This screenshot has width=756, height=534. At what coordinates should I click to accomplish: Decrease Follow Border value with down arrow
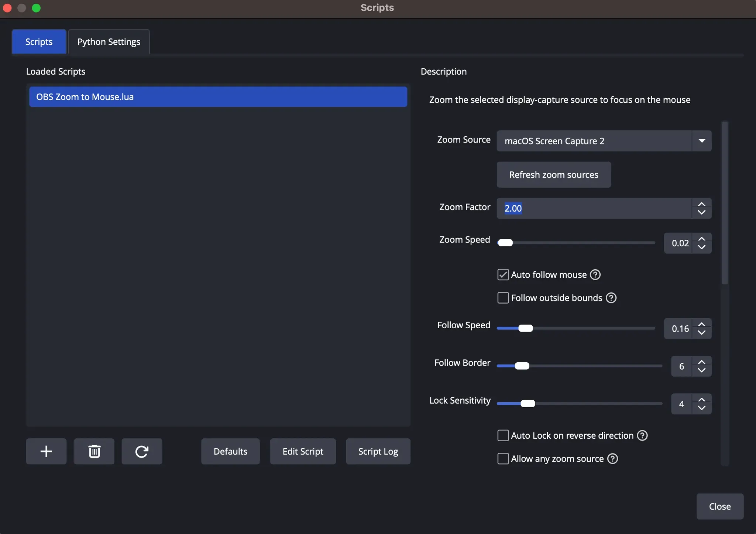[x=702, y=370]
